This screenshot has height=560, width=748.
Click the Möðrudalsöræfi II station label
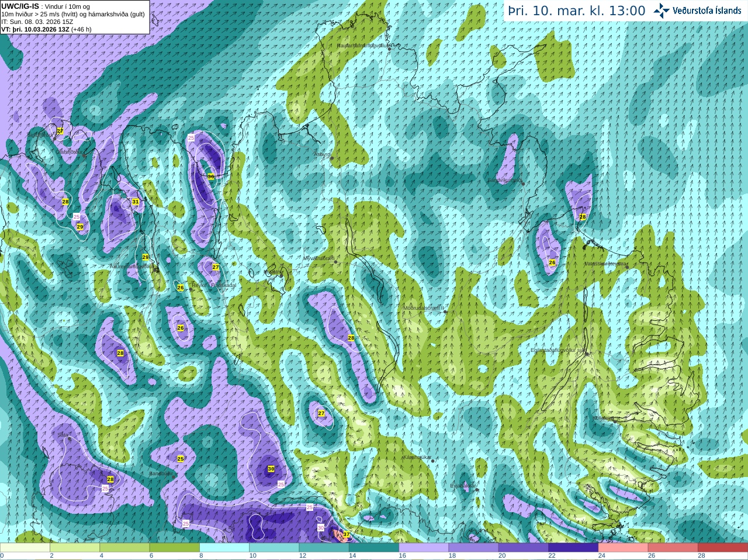pos(424,307)
